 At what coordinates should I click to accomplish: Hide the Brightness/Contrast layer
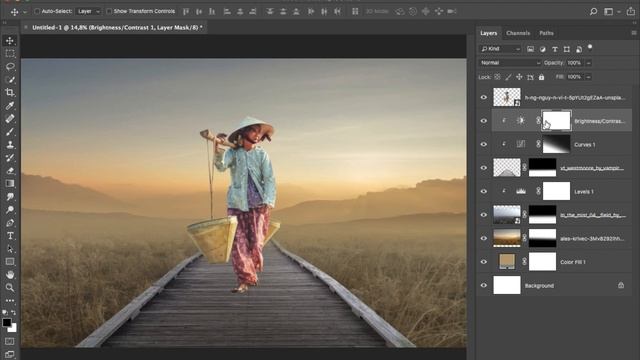[x=484, y=120]
